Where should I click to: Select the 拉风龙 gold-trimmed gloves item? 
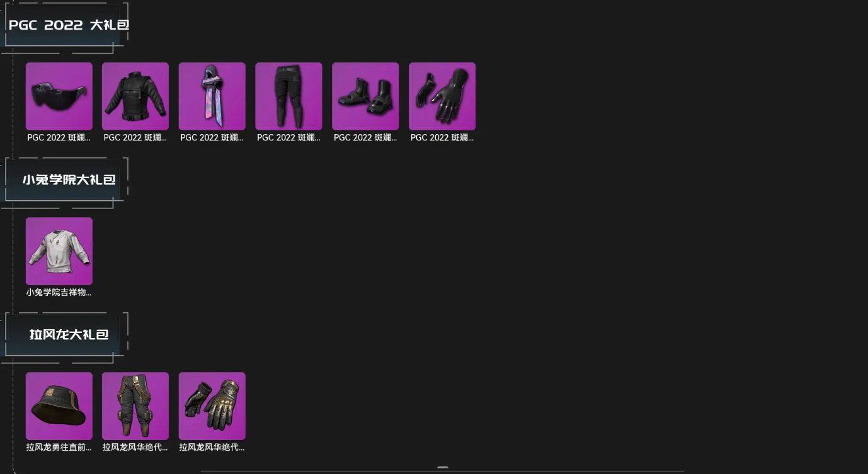click(x=212, y=406)
